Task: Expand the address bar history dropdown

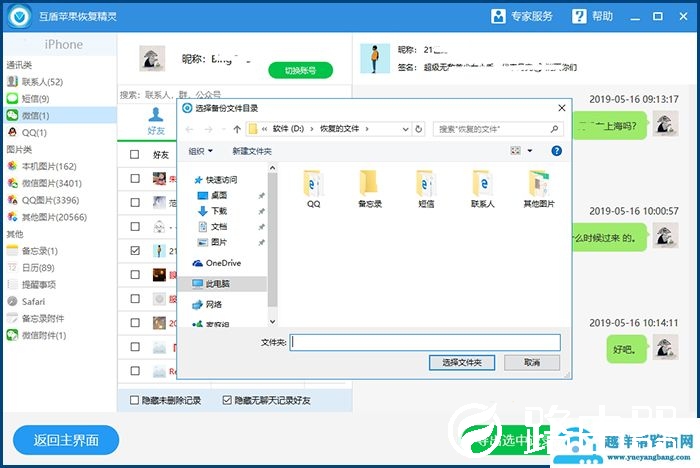Action: tap(405, 130)
